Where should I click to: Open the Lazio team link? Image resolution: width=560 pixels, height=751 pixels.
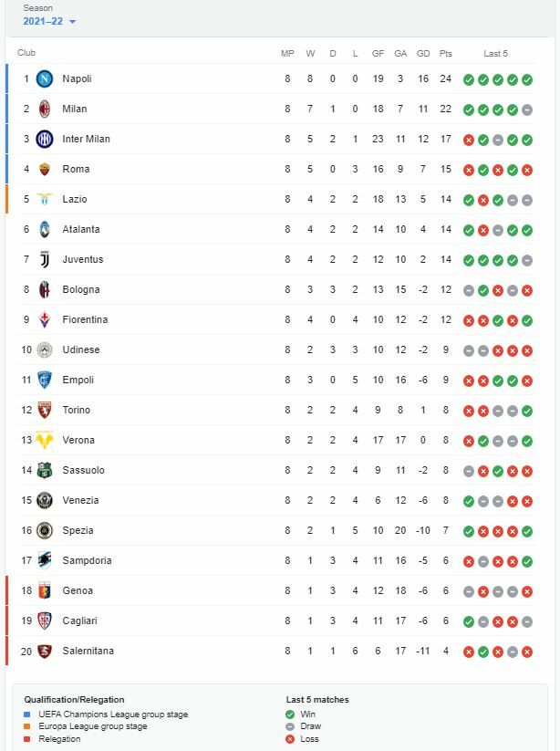tap(75, 199)
